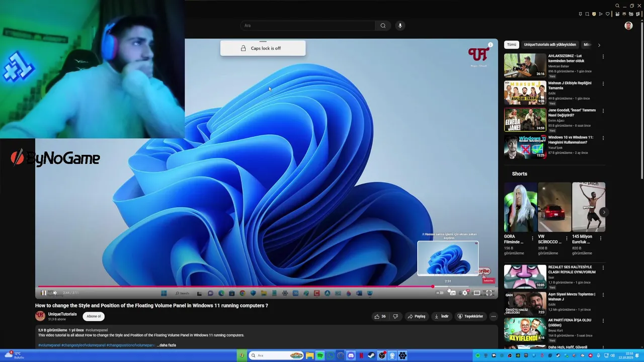The width and height of the screenshot is (644, 362).
Task: Switch video to theater mode
Action: tap(476, 293)
